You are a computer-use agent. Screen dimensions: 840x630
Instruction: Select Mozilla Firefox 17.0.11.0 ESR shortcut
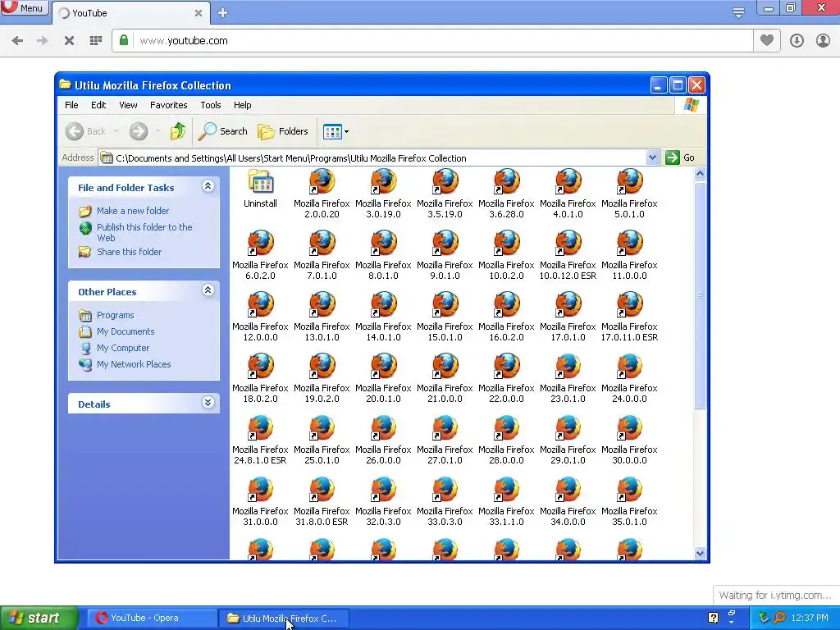pos(629,317)
